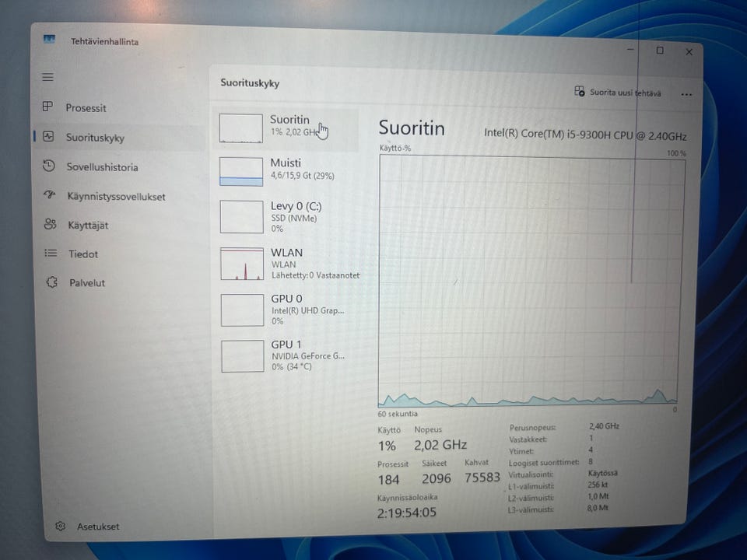Click the SSD (NVMe) text

(x=293, y=218)
